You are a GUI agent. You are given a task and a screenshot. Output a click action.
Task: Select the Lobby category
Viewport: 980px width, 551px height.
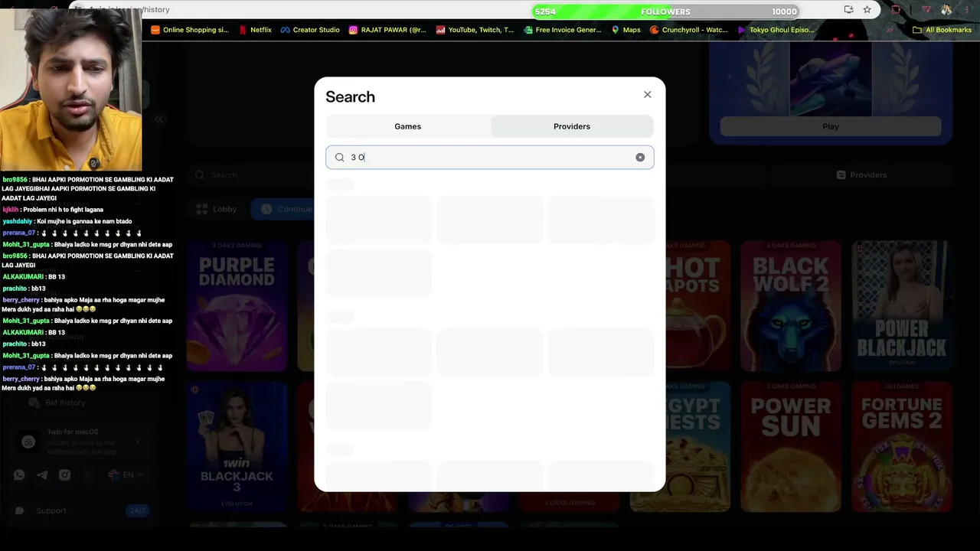pyautogui.click(x=217, y=209)
